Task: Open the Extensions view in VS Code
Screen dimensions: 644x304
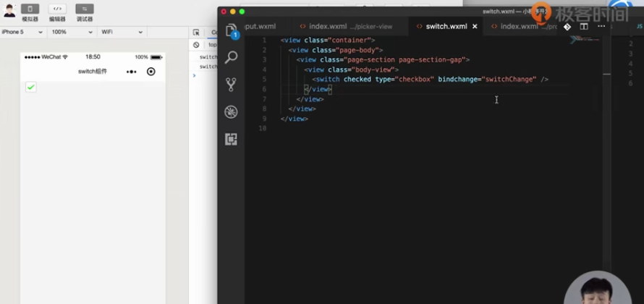Action: [x=232, y=139]
